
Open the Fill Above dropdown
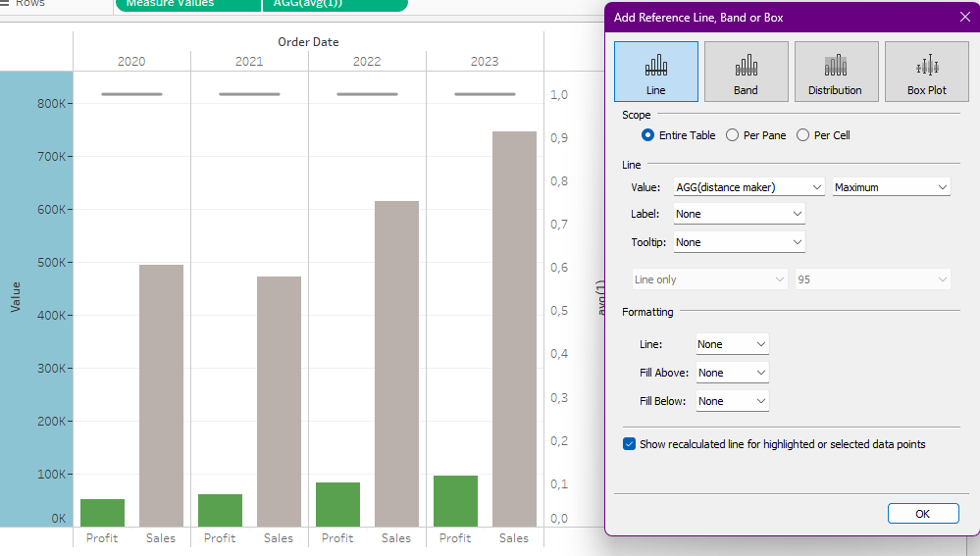(x=732, y=373)
